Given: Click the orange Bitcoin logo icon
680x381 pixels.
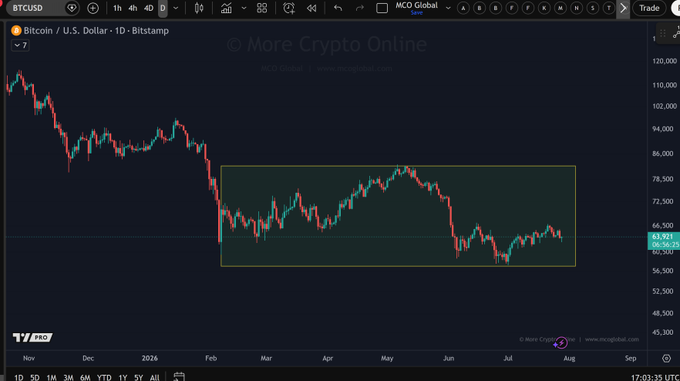Looking at the screenshot, I should [16, 31].
